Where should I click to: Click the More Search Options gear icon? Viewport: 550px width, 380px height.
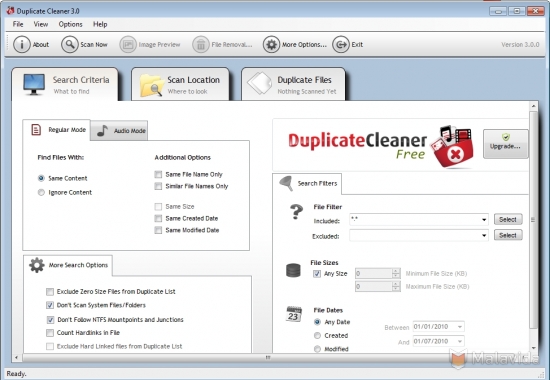(x=37, y=265)
